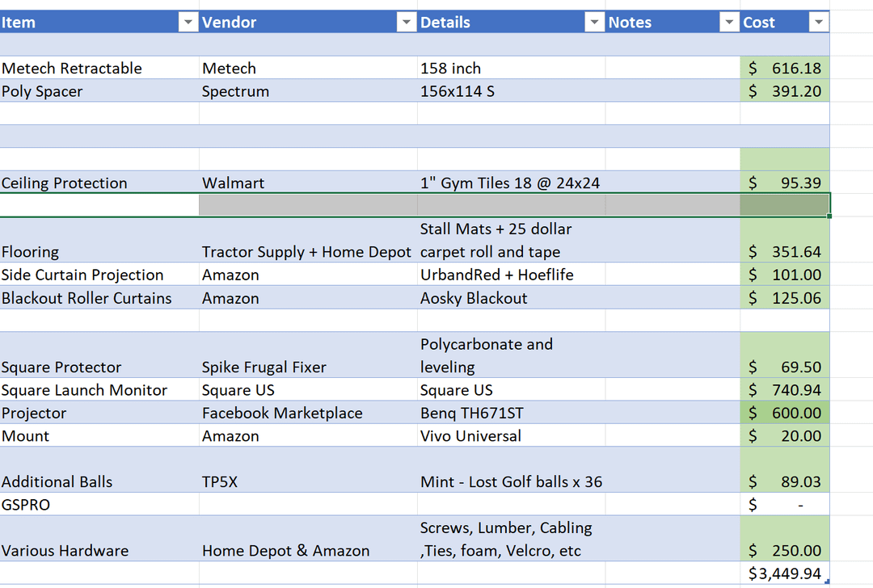Image resolution: width=873 pixels, height=588 pixels.
Task: Click the $616.18 cost cell
Action: (x=784, y=69)
